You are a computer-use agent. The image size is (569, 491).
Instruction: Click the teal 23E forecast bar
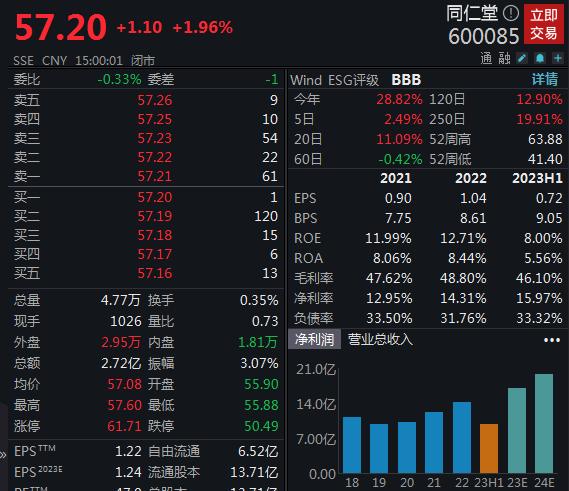pos(517,430)
